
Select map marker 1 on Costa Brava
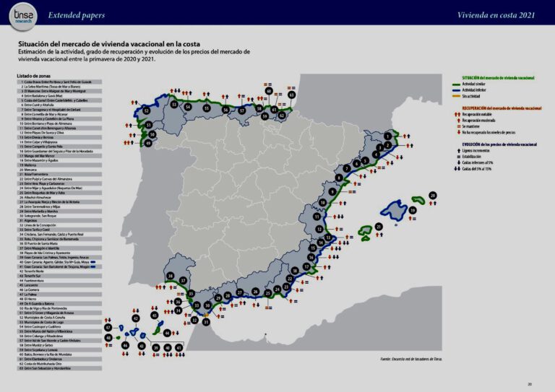tap(388, 136)
